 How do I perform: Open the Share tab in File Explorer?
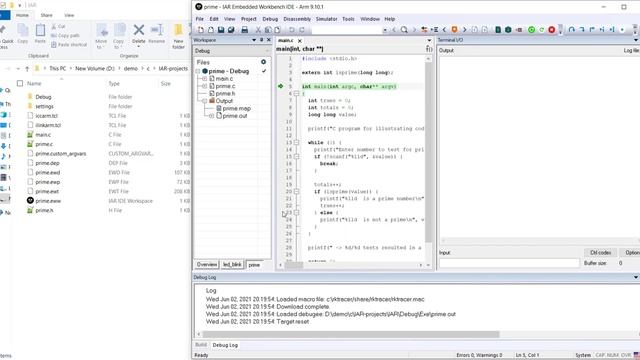click(x=46, y=15)
